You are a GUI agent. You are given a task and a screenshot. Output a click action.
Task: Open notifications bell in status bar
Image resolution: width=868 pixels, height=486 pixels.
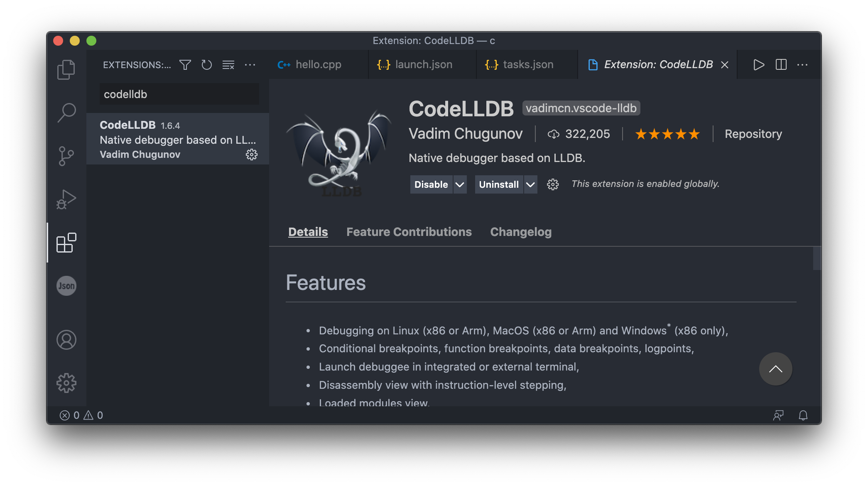point(803,415)
